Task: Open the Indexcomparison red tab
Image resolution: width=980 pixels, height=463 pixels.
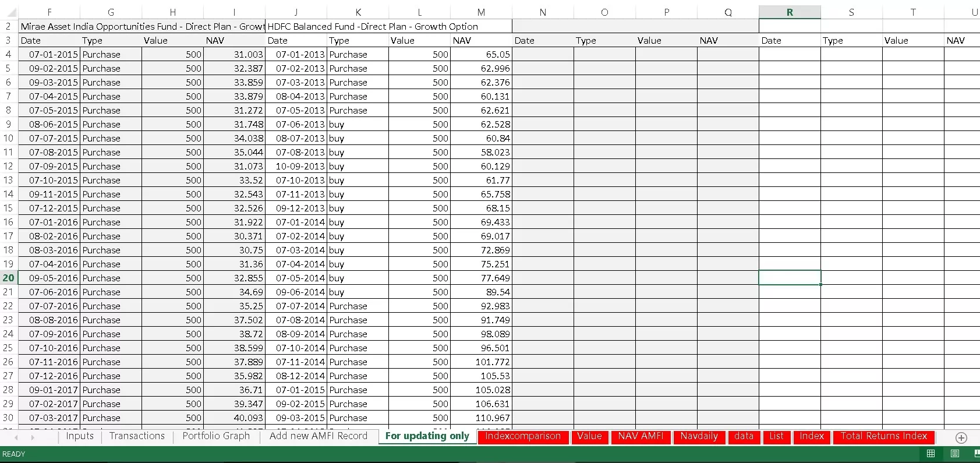Action: coord(523,436)
